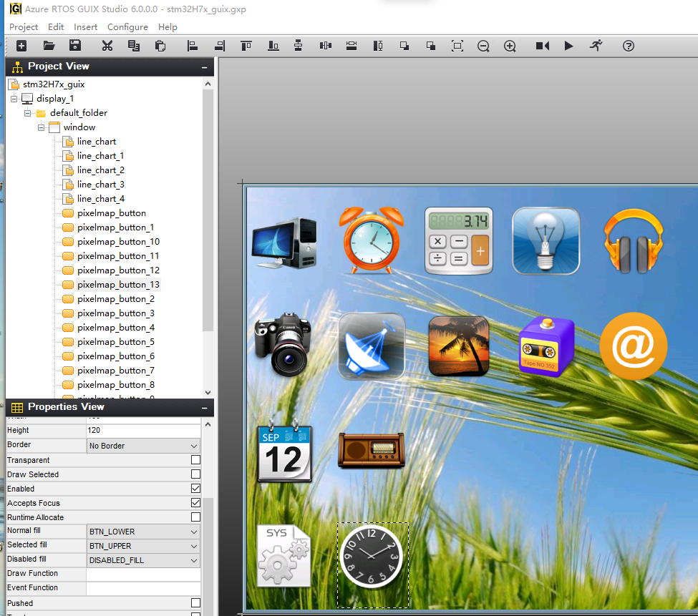Select the satellite dish icon on canvas
698x616 pixels.
click(x=372, y=346)
